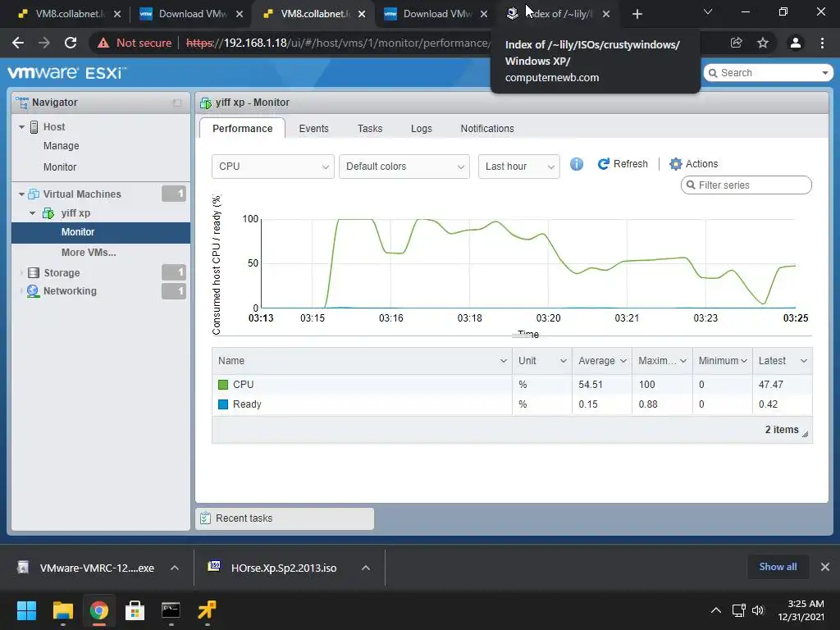
Task: Collapse the Virtual Machines tree node
Action: tap(21, 194)
